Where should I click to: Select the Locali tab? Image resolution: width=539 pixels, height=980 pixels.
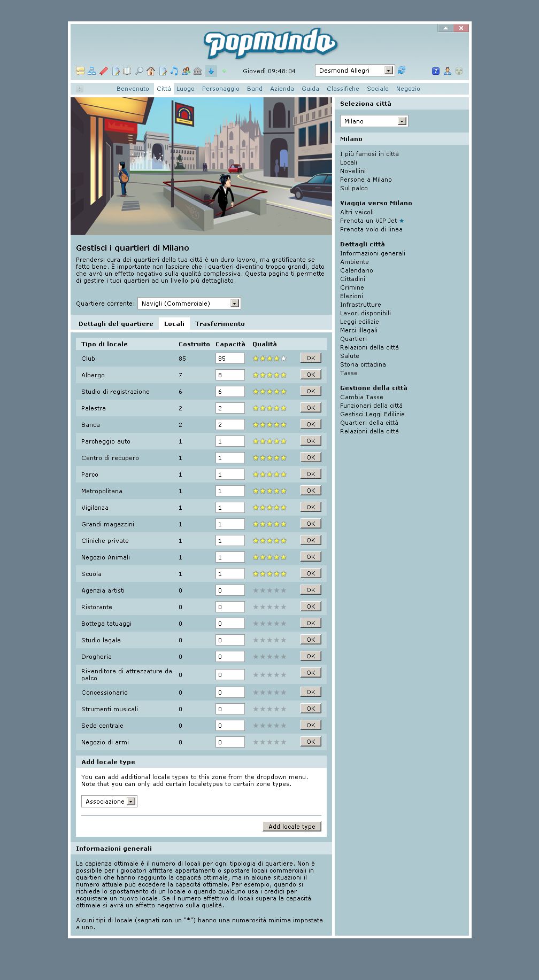(174, 324)
